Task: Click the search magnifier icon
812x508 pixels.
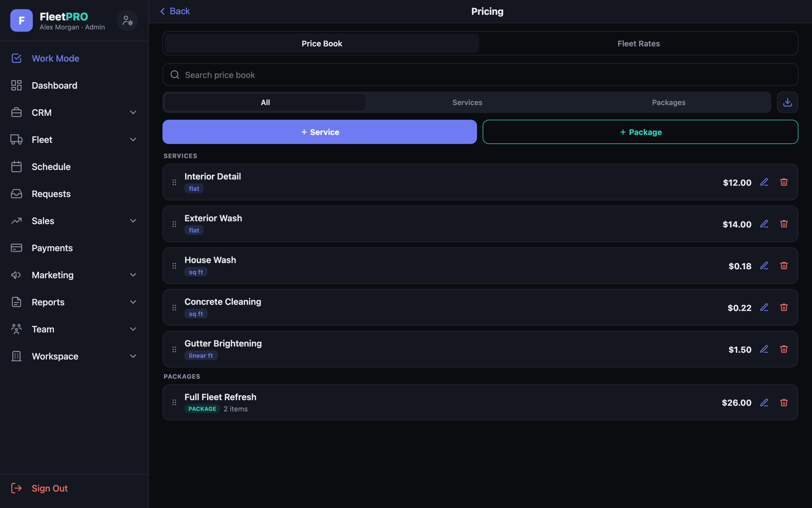Action: tap(175, 75)
